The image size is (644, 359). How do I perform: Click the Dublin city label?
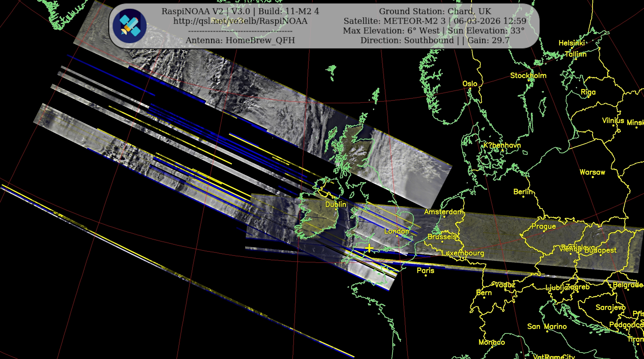[336, 204]
